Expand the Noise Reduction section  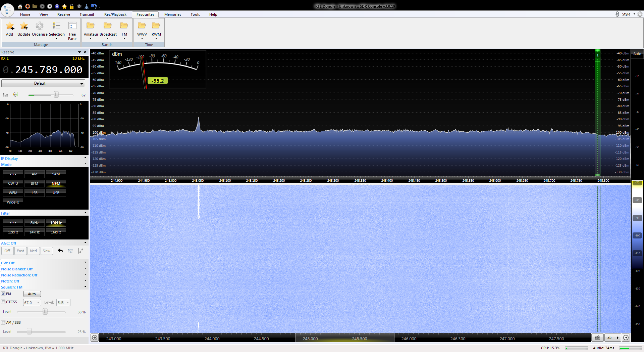[44, 275]
